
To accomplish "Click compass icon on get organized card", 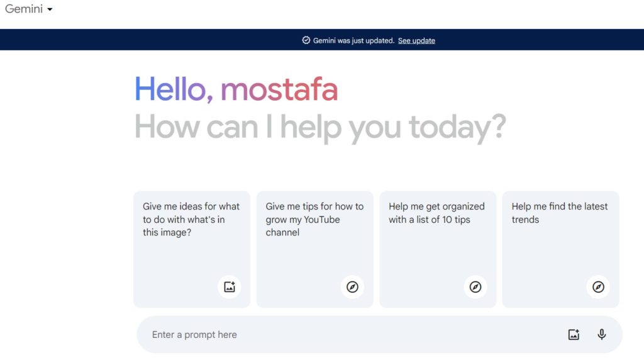I will (x=475, y=287).
